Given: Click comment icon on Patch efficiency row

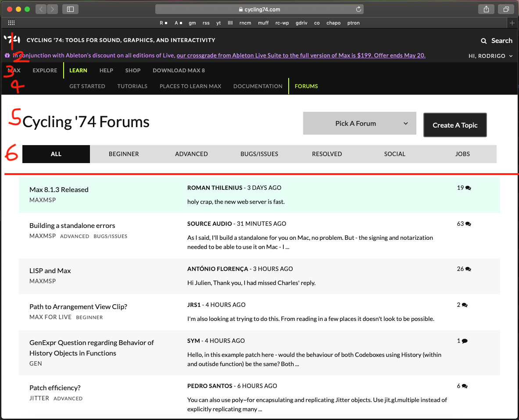Looking at the screenshot, I should click(465, 386).
